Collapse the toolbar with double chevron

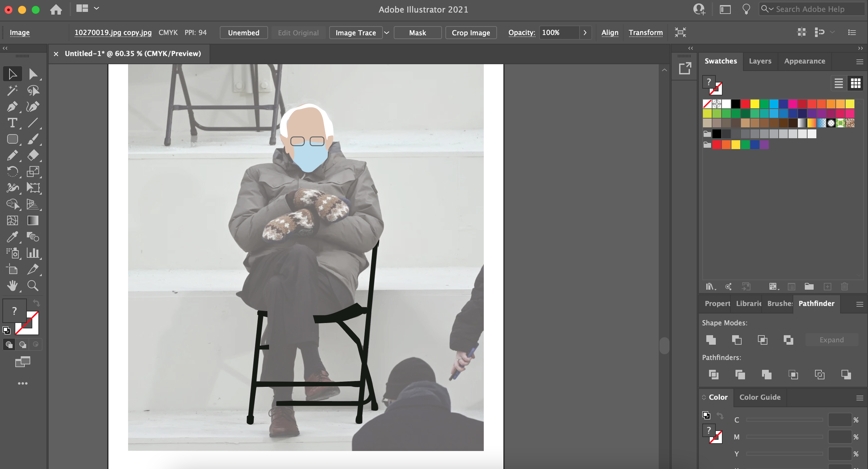(x=5, y=48)
